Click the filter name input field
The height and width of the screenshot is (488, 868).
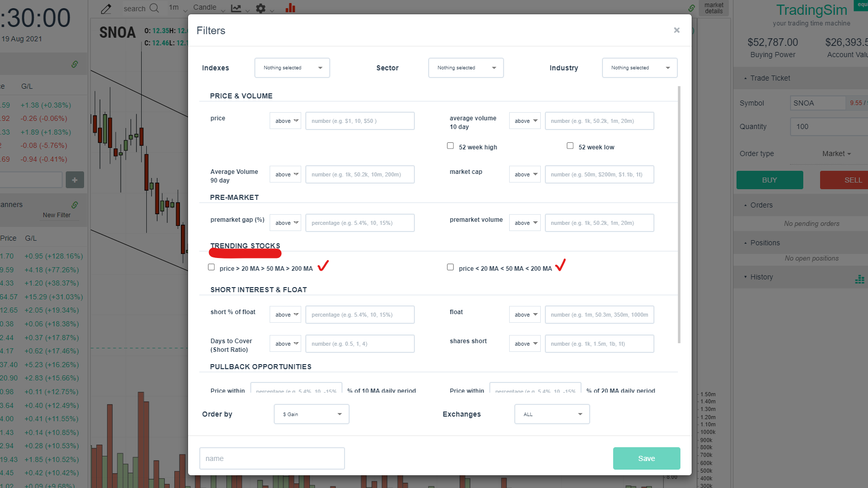[x=272, y=458]
